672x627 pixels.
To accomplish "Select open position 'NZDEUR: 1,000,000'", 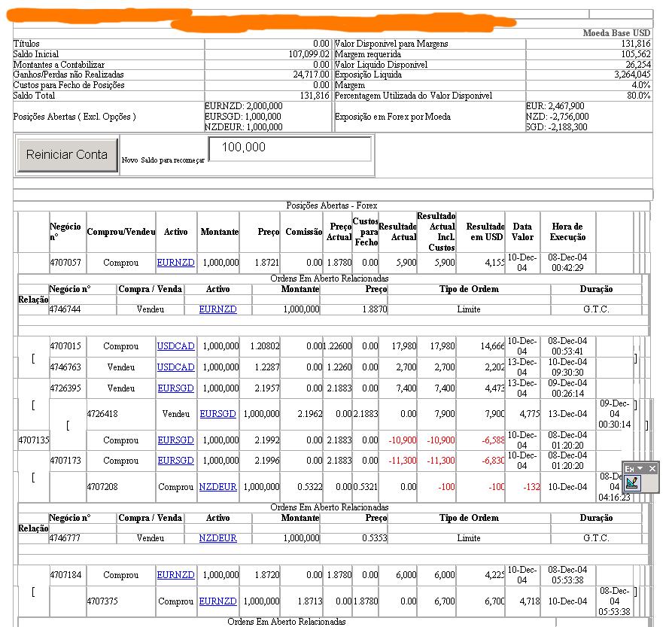I will click(x=243, y=127).
